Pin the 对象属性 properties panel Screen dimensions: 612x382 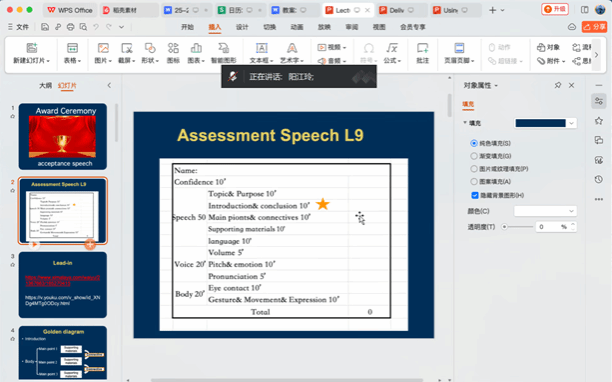coord(558,85)
